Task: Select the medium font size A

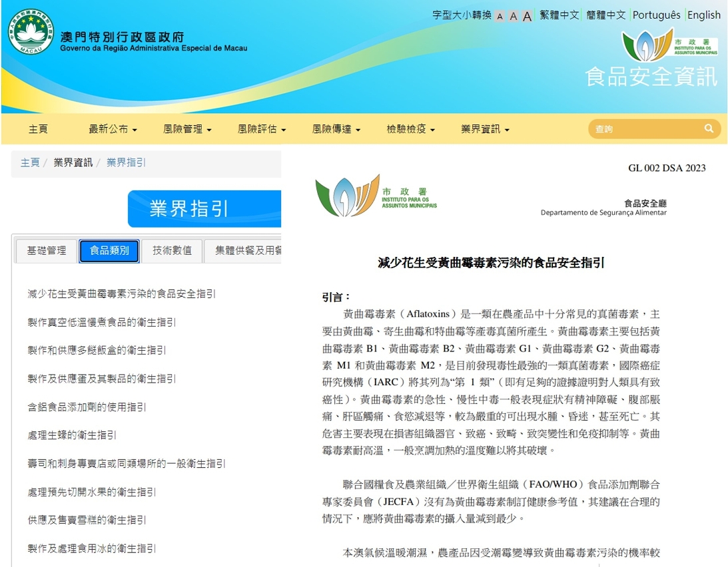Action: point(513,16)
